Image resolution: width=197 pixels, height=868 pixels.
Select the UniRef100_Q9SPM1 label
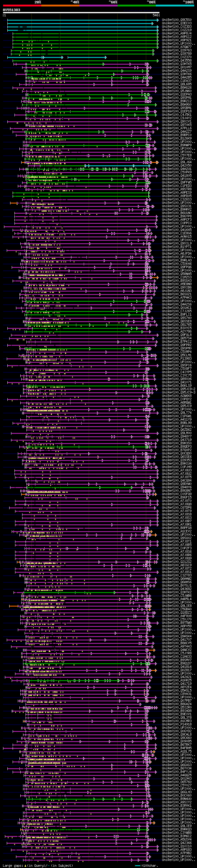pos(176,98)
